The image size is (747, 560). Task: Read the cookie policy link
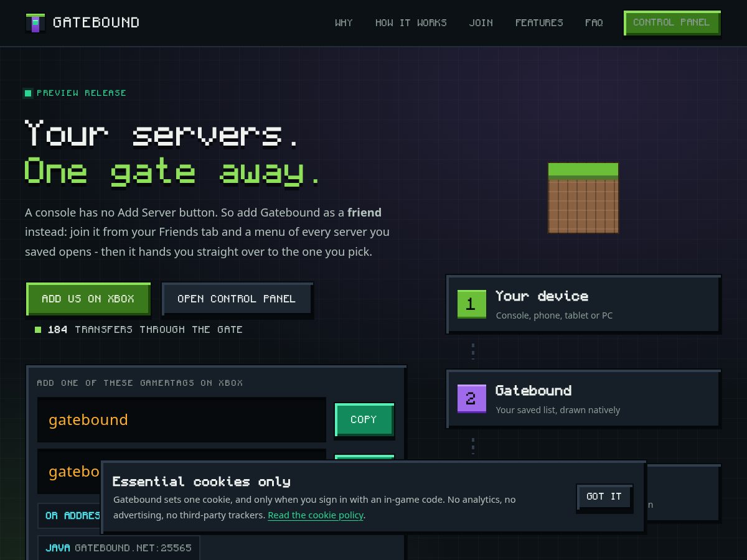316,515
